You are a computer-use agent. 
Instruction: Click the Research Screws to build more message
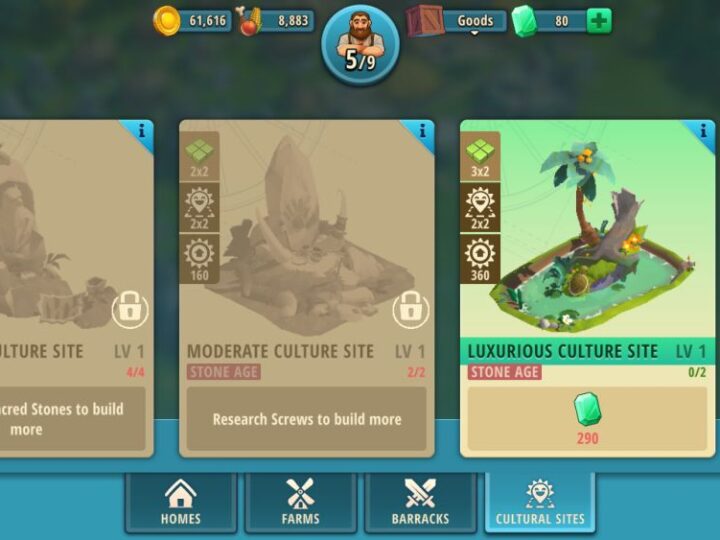(307, 419)
